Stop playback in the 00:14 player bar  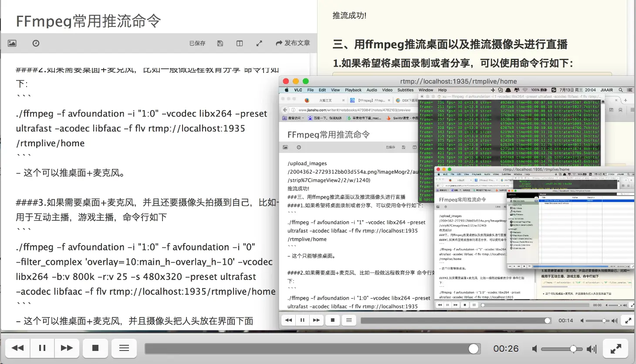click(333, 320)
